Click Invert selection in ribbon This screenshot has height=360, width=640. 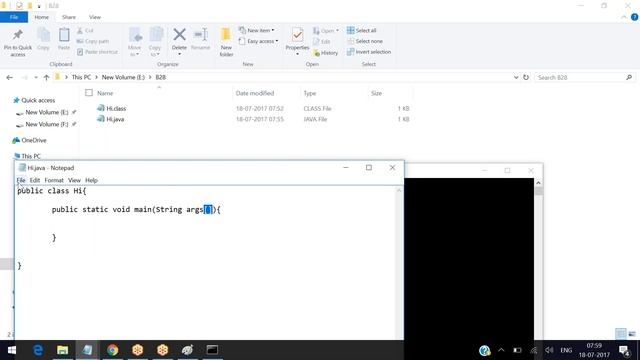[369, 52]
